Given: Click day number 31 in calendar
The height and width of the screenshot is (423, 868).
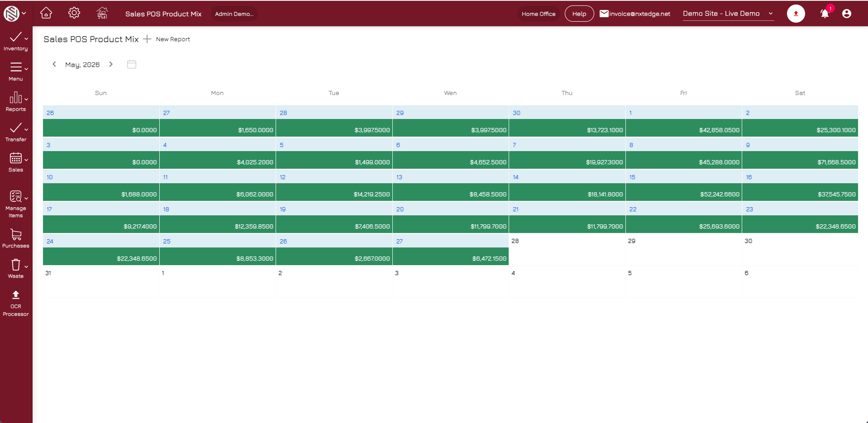Looking at the screenshot, I should [x=48, y=273].
